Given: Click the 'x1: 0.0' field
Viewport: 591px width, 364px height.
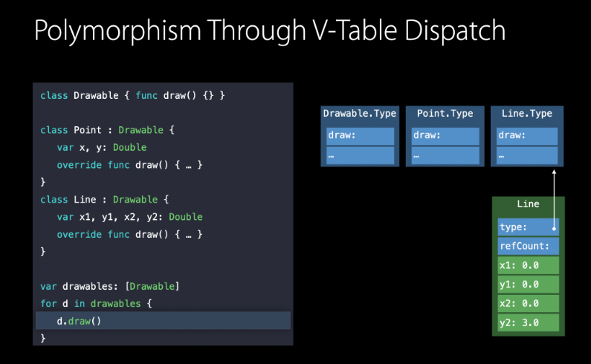Looking at the screenshot, I should (x=528, y=265).
